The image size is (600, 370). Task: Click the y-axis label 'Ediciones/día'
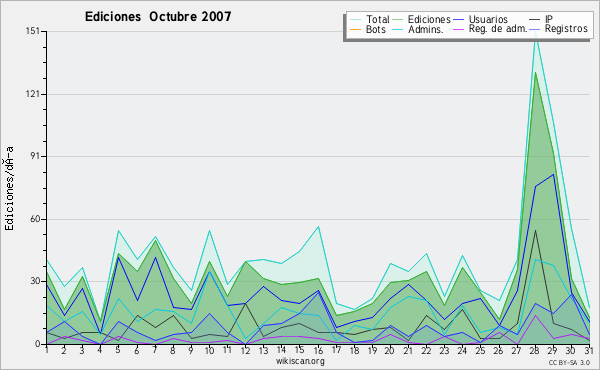[x=9, y=188]
